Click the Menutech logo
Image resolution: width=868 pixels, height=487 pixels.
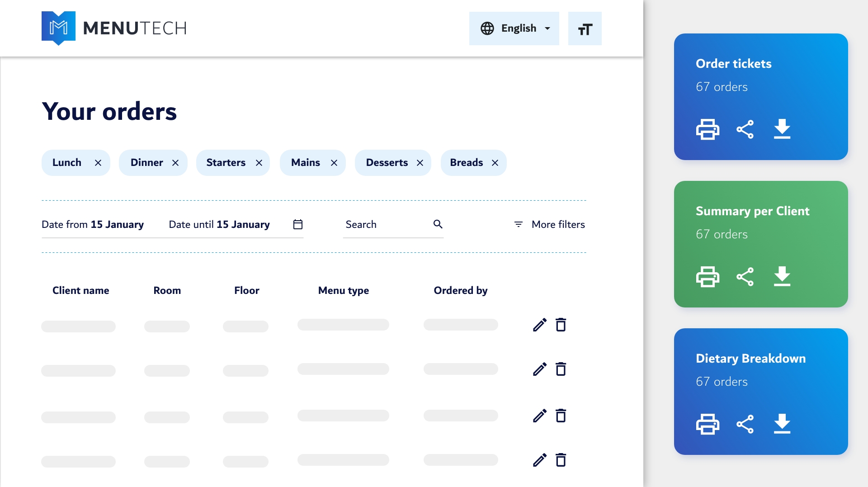point(114,28)
